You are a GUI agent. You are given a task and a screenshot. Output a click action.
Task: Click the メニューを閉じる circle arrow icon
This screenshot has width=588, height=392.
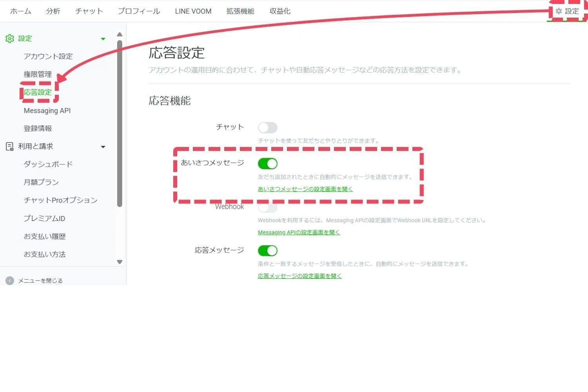[x=10, y=281]
